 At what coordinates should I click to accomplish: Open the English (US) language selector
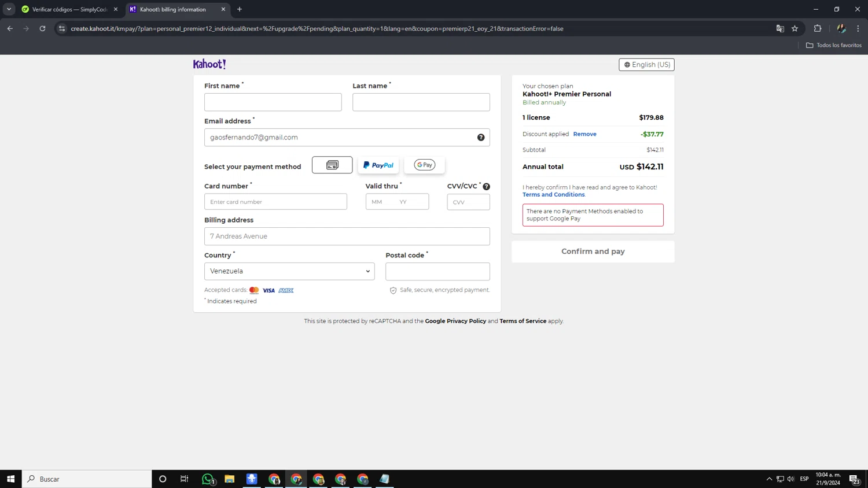(x=646, y=65)
